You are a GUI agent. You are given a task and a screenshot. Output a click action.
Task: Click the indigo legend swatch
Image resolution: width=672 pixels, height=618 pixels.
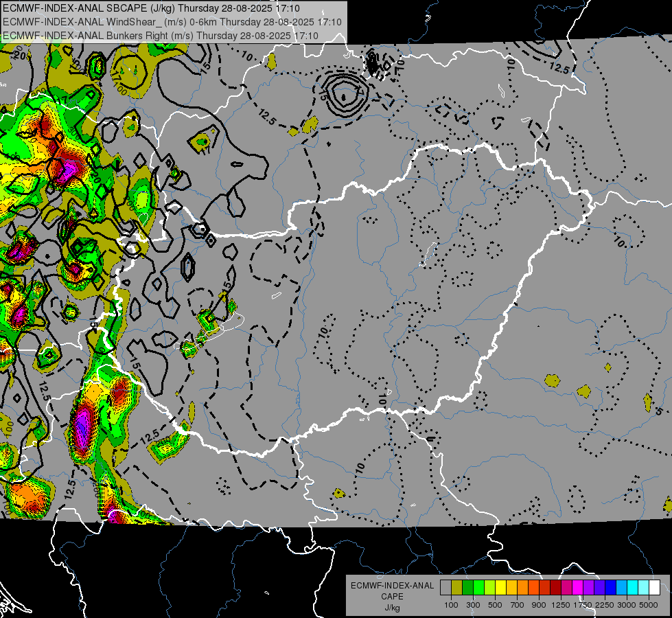coord(599,587)
